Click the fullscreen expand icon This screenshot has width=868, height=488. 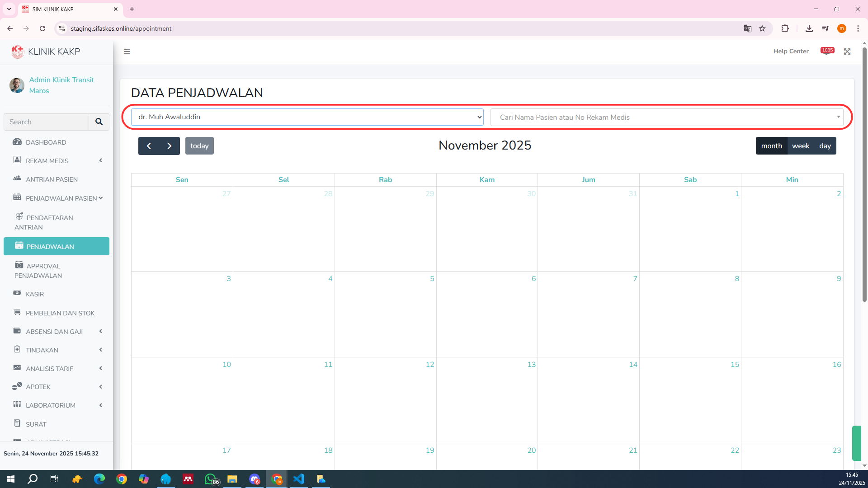click(x=847, y=52)
